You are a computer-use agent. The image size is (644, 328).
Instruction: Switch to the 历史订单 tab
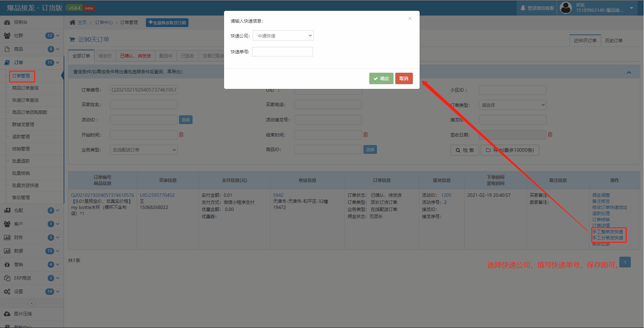pyautogui.click(x=614, y=41)
